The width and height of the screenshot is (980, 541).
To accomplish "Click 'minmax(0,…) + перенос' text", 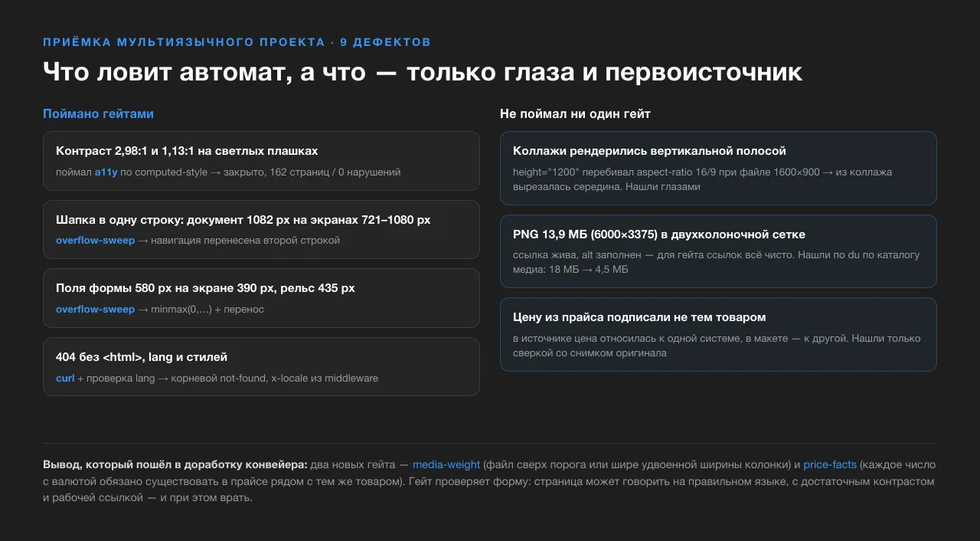I will (x=207, y=310).
